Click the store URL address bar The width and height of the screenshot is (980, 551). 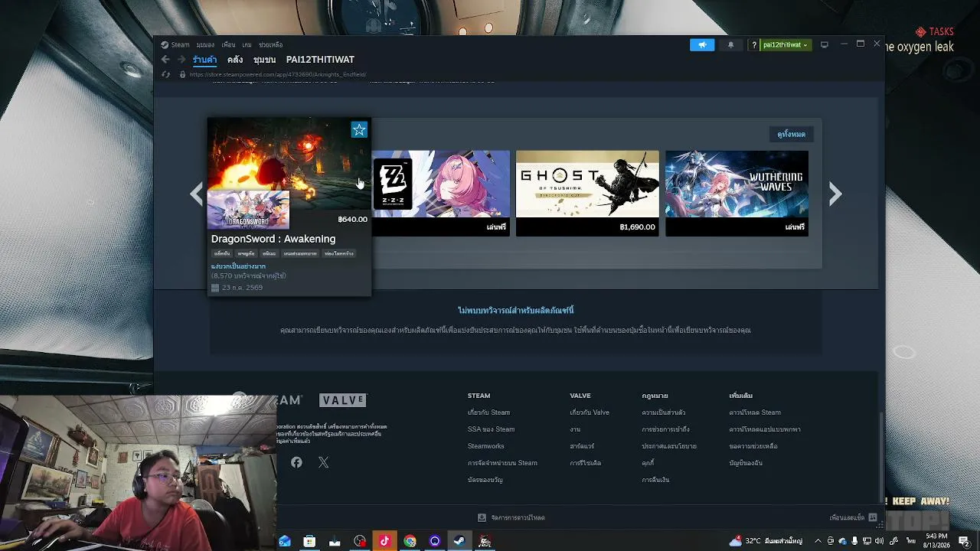pyautogui.click(x=278, y=74)
